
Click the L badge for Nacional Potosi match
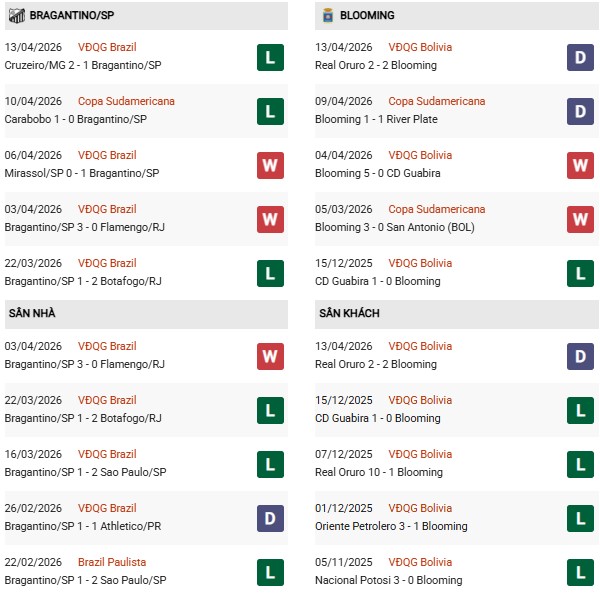point(581,572)
